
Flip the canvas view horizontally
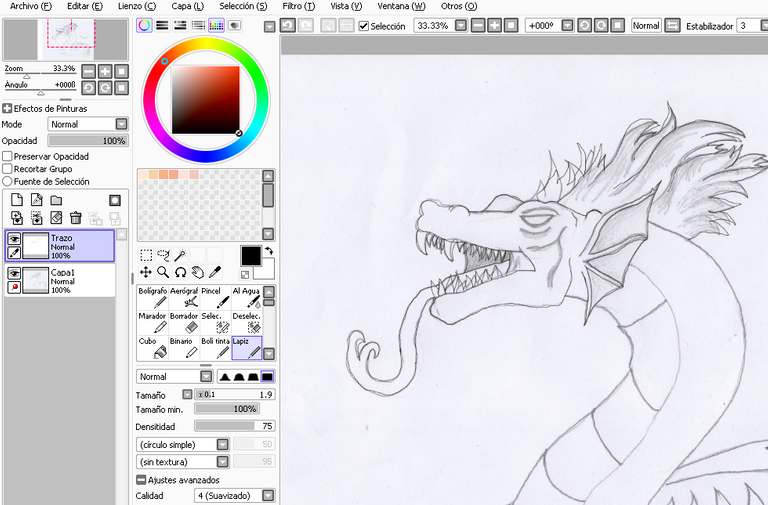point(672,25)
